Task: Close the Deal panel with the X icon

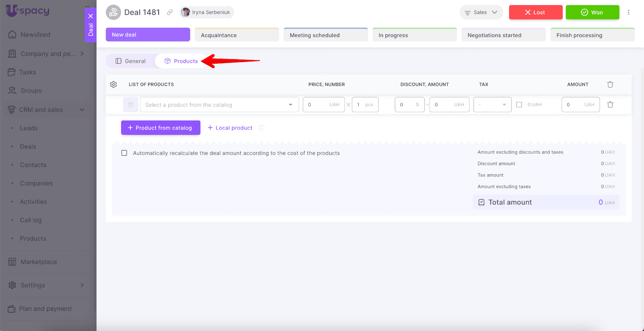Action: click(91, 16)
